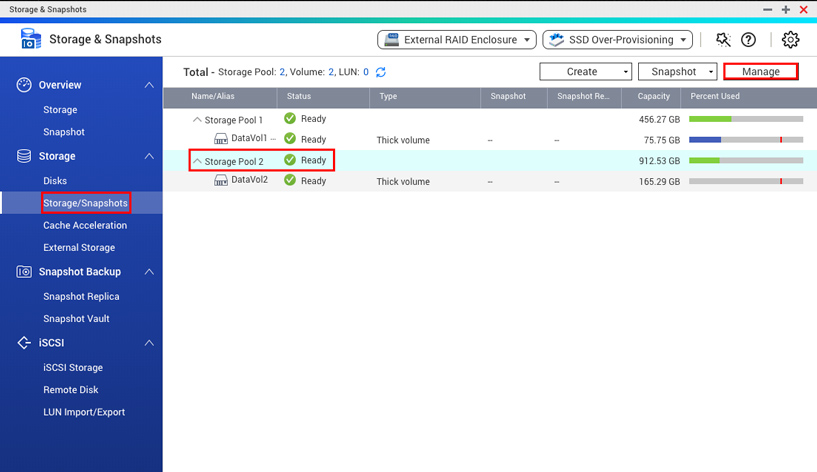Click the Storage Pool 2 usage bar

coord(746,160)
